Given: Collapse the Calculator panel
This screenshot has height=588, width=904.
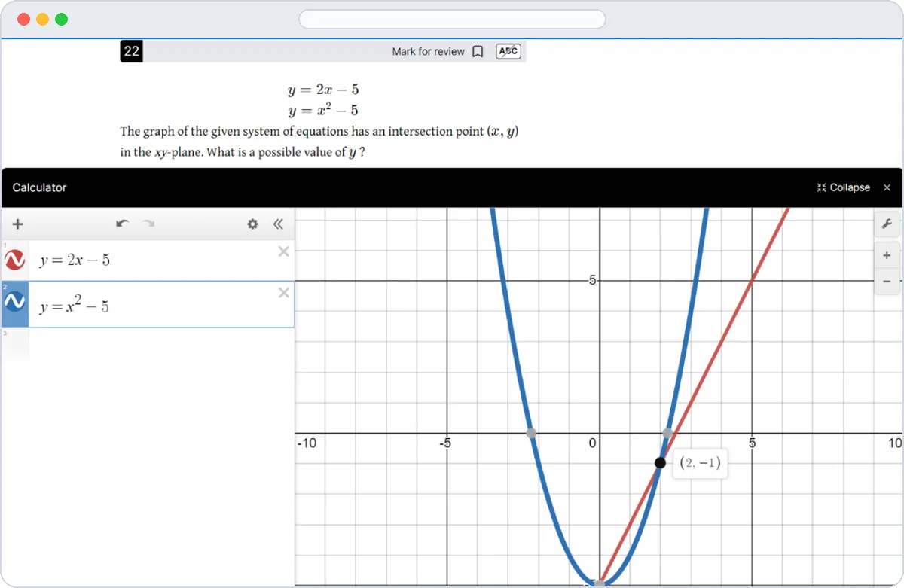Looking at the screenshot, I should tap(843, 187).
